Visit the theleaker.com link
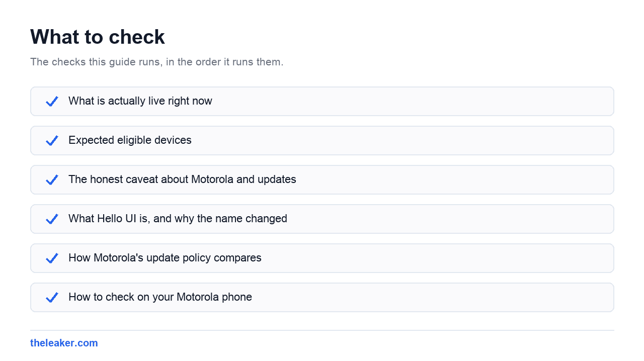The width and height of the screenshot is (644, 361). 64,343
